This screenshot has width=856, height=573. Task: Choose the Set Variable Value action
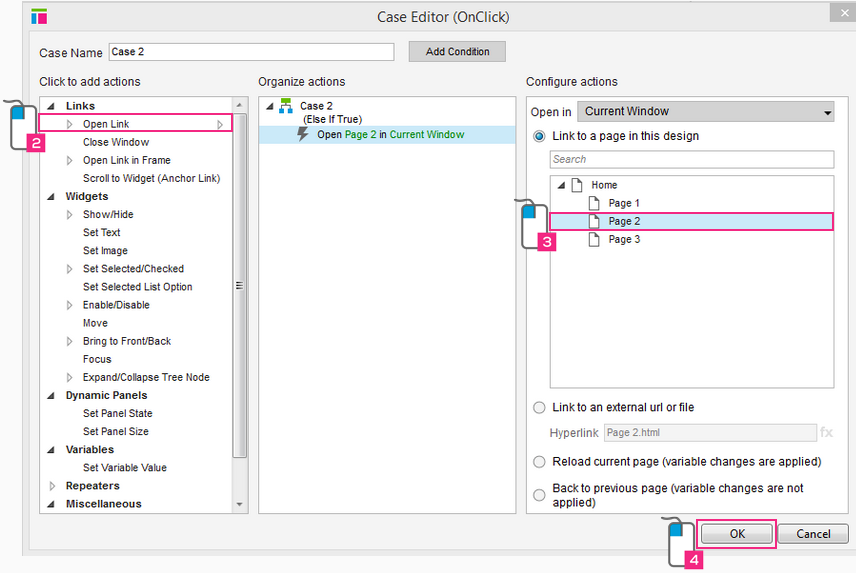click(124, 468)
